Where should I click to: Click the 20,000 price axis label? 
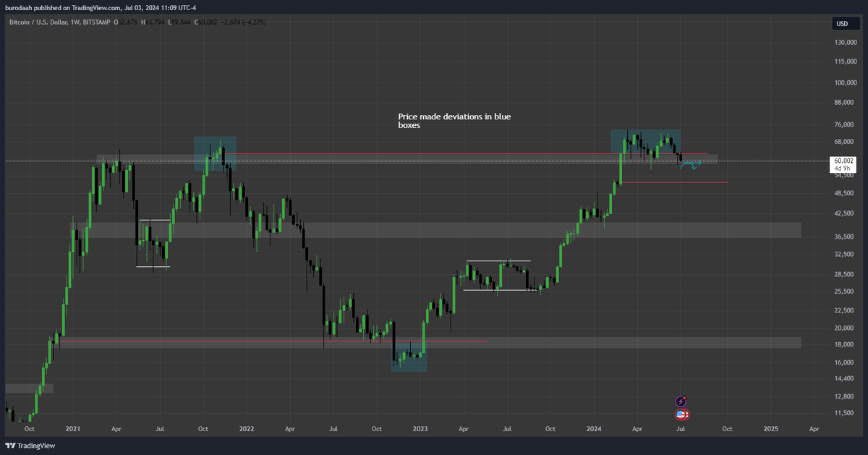click(843, 328)
